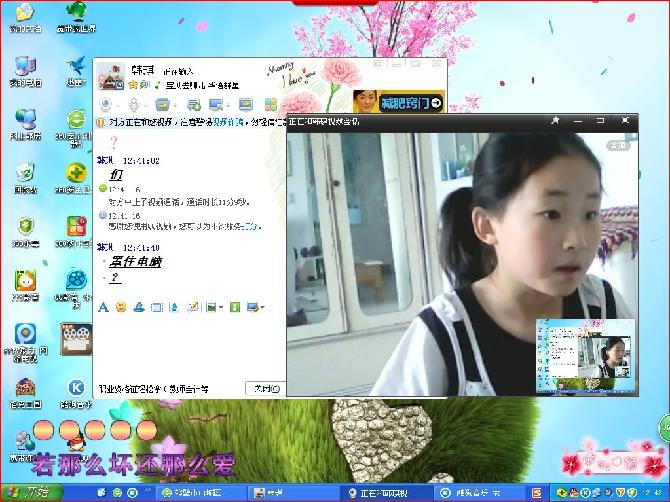This screenshot has height=502, width=670.
Task: Start a voice call via the microphone icon
Action: click(134, 104)
